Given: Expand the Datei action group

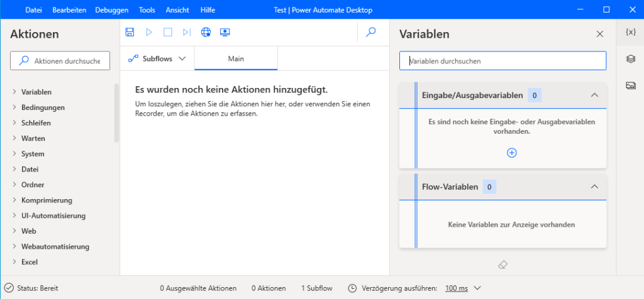Looking at the screenshot, I should [15, 169].
